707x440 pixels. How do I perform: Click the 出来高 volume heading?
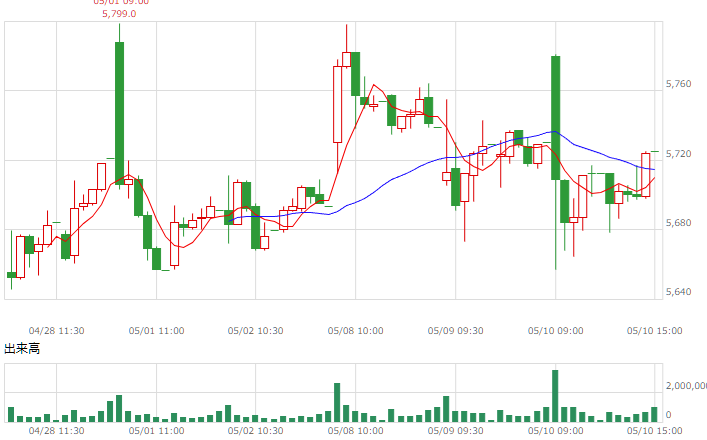tap(22, 348)
